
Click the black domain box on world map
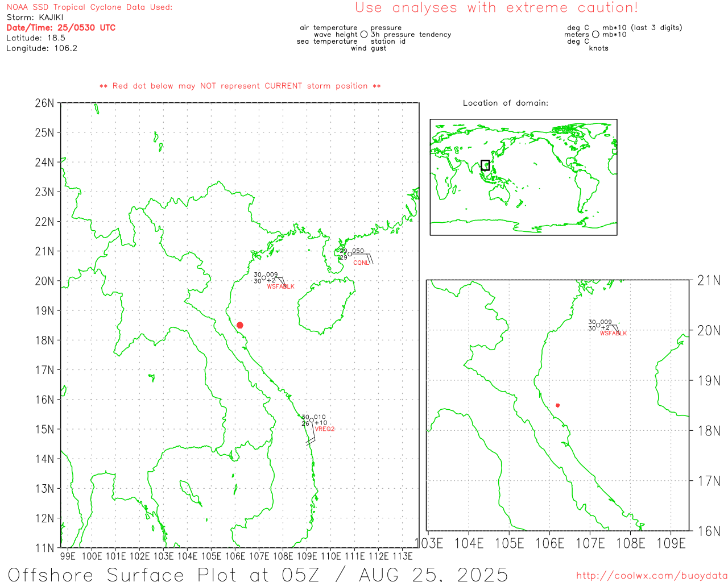[485, 165]
